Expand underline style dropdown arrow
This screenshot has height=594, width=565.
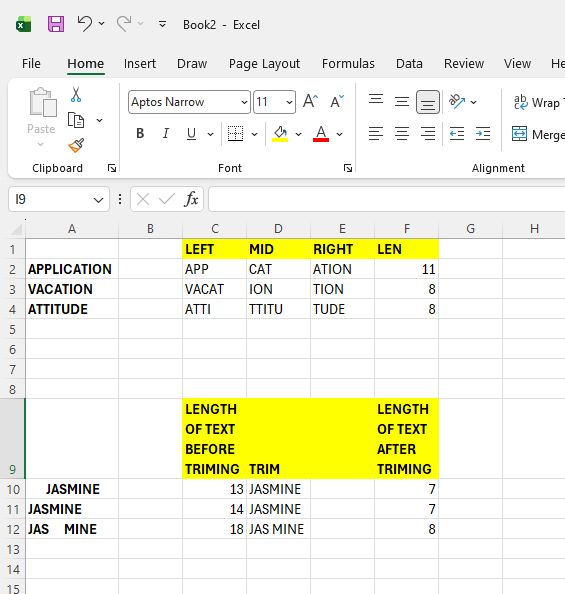(210, 134)
